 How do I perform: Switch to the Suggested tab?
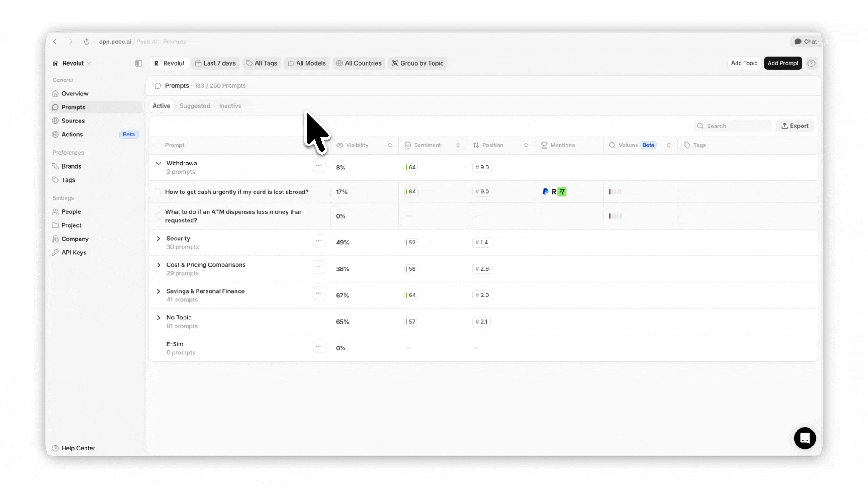(194, 106)
